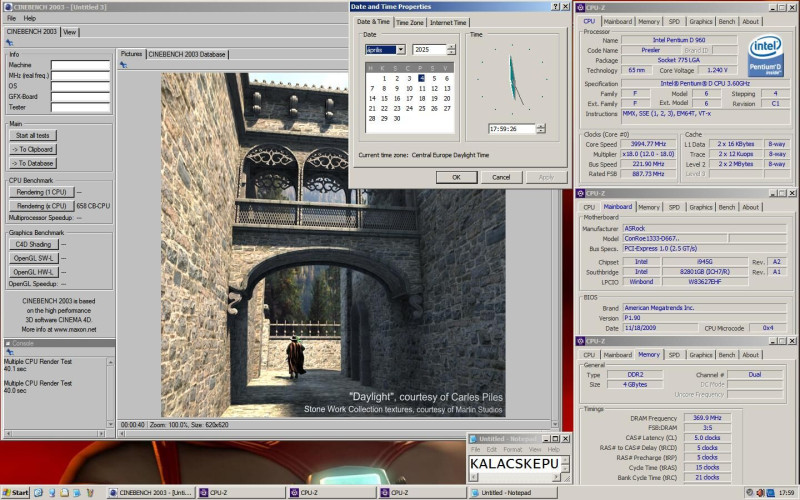The image size is (800, 500).
Task: Open the Graphics tab in the Memory CPU-Z window
Action: pyautogui.click(x=701, y=355)
